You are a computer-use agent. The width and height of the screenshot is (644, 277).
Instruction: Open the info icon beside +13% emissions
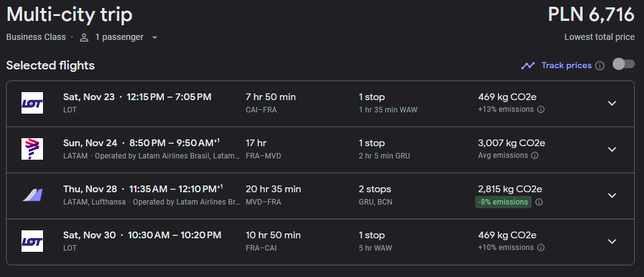[x=541, y=109]
